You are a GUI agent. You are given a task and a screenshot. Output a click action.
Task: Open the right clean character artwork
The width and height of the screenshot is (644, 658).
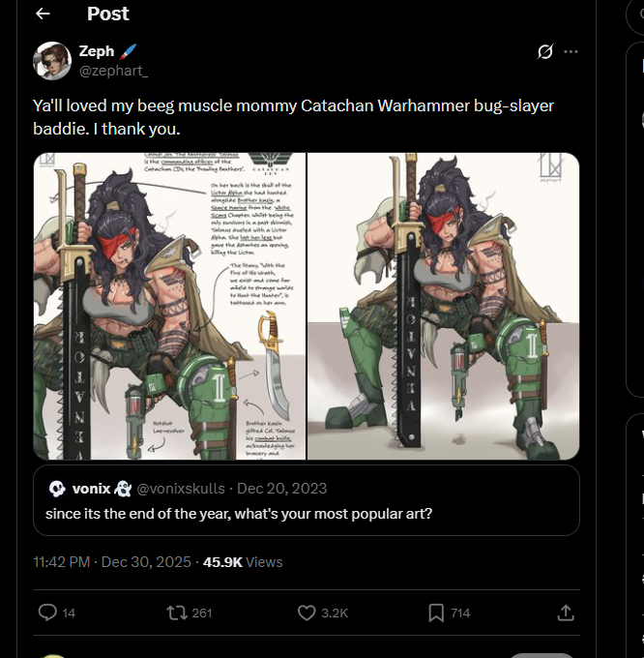(443, 306)
